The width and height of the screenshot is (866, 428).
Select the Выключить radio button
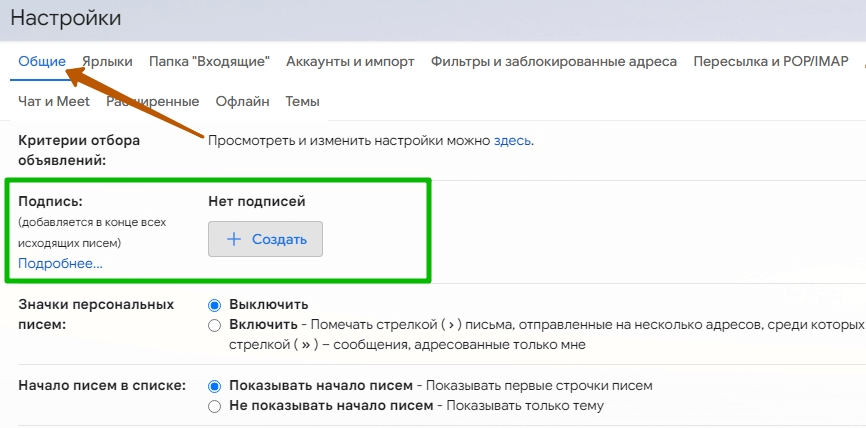point(214,305)
